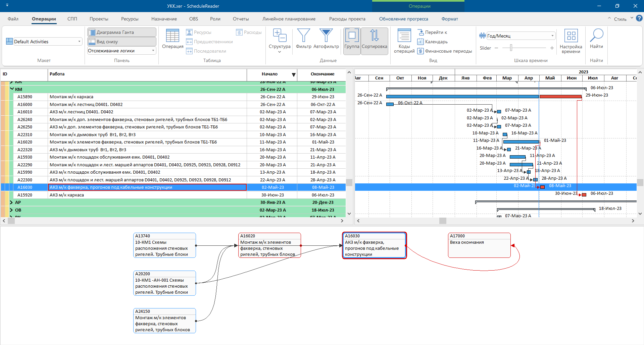The image size is (644, 345).
Task: Open the Линейное планирование tab
Action: point(289,19)
